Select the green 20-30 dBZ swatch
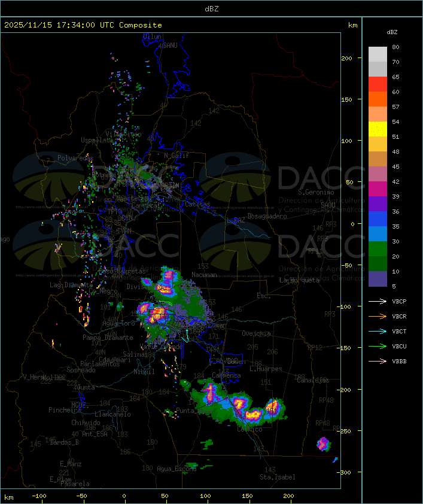 pos(378,249)
